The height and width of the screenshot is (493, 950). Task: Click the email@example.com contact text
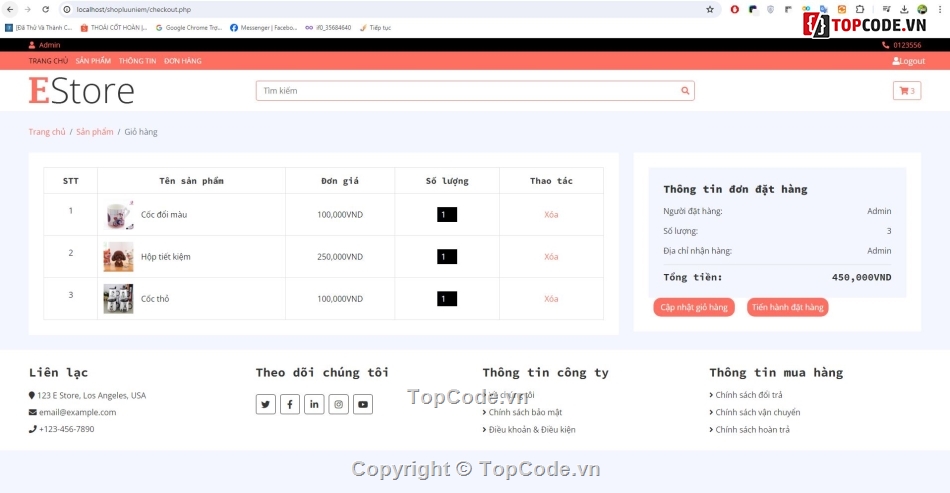click(x=78, y=412)
